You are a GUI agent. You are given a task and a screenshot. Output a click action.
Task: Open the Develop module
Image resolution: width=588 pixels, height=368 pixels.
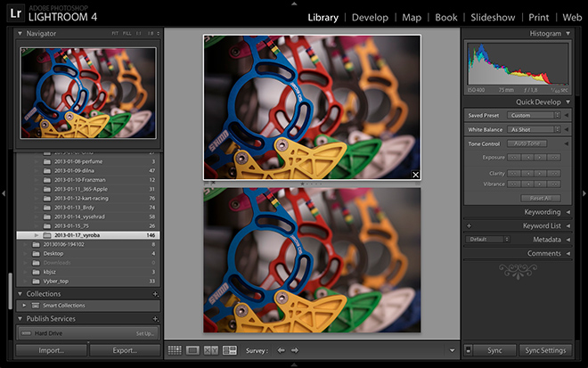tap(370, 18)
